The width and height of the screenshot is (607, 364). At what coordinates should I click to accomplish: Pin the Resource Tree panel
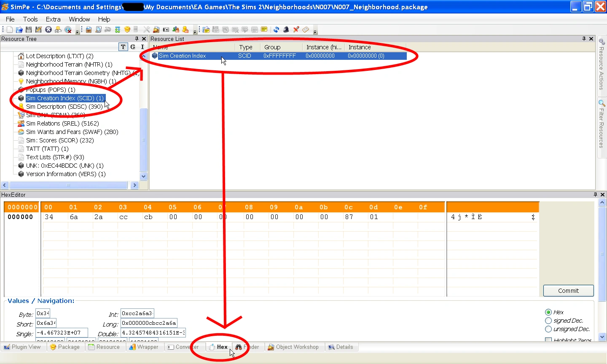137,39
